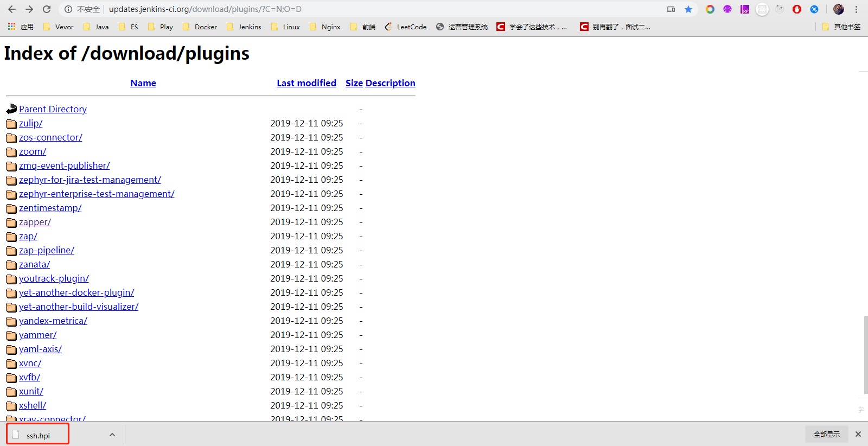Click the page vertical scrollbar thumb

coord(865,355)
